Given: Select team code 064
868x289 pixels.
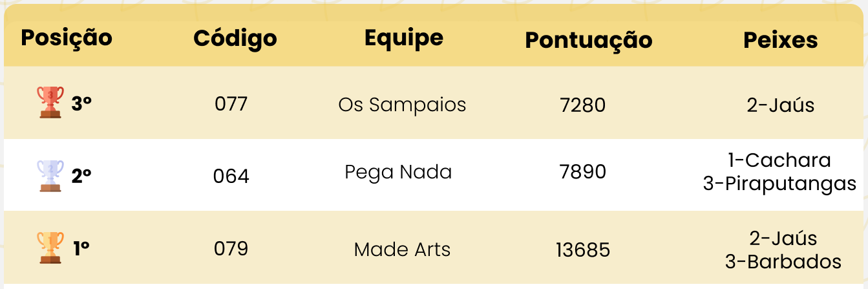Looking at the screenshot, I should pyautogui.click(x=231, y=176).
